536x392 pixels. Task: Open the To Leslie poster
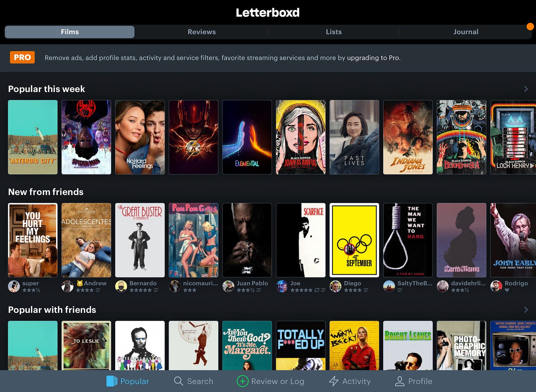[x=86, y=346]
